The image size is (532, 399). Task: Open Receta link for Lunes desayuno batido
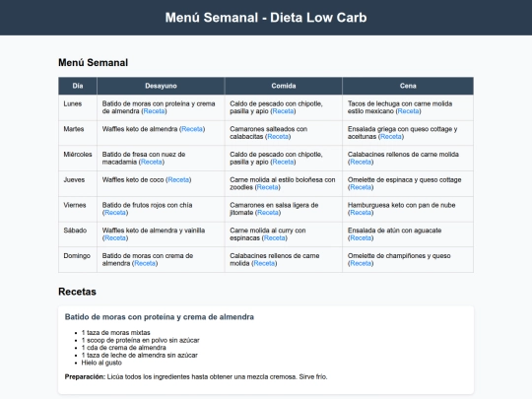(154, 111)
